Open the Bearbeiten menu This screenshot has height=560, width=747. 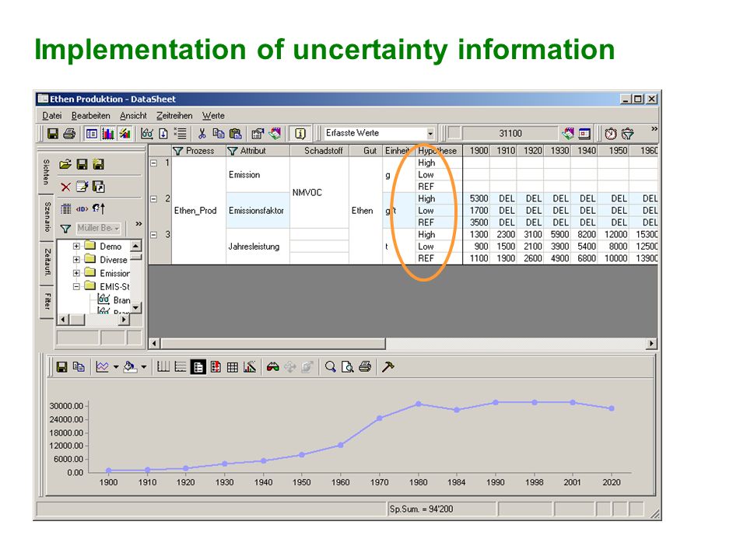(x=90, y=116)
